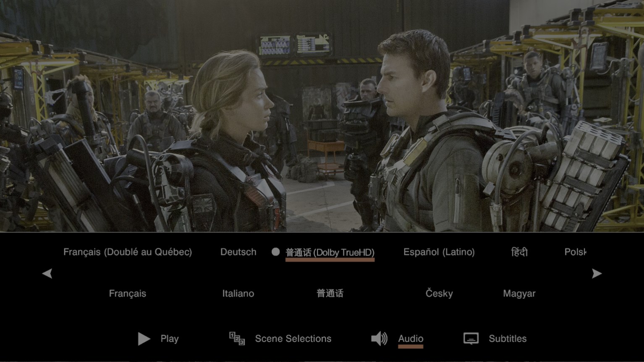Click the Audio speaker icon
644x362 pixels.
[380, 338]
